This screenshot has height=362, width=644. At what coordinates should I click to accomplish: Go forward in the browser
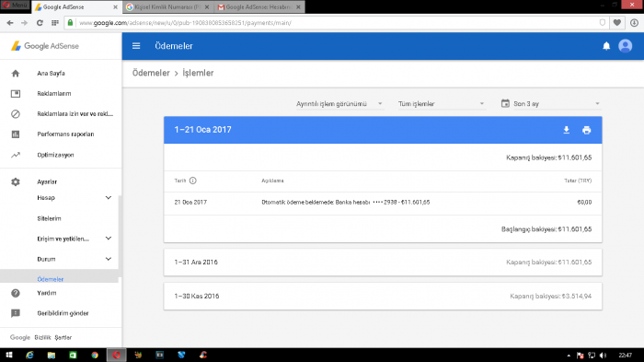(24, 23)
